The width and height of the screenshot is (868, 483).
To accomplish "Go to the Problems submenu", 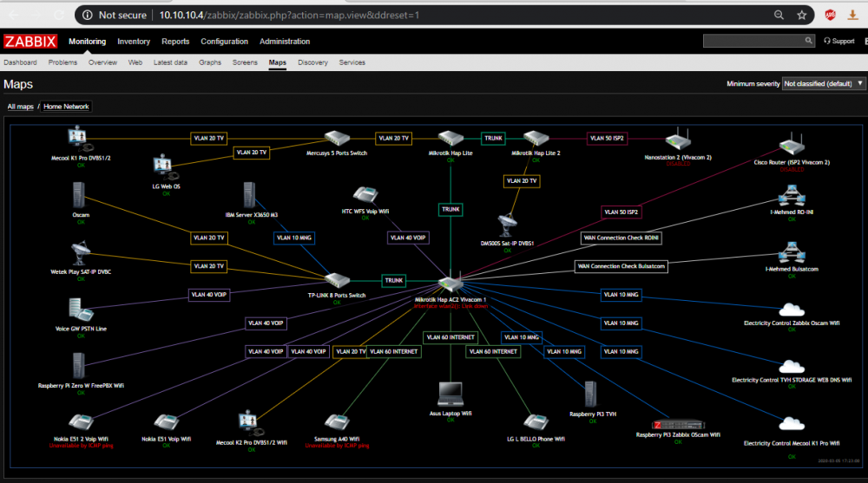I will coord(62,62).
